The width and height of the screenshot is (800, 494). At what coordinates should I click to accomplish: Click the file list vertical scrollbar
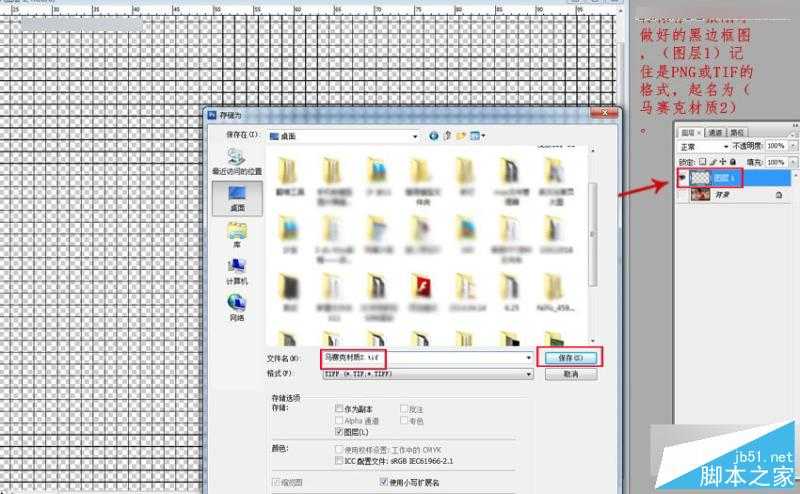592,234
